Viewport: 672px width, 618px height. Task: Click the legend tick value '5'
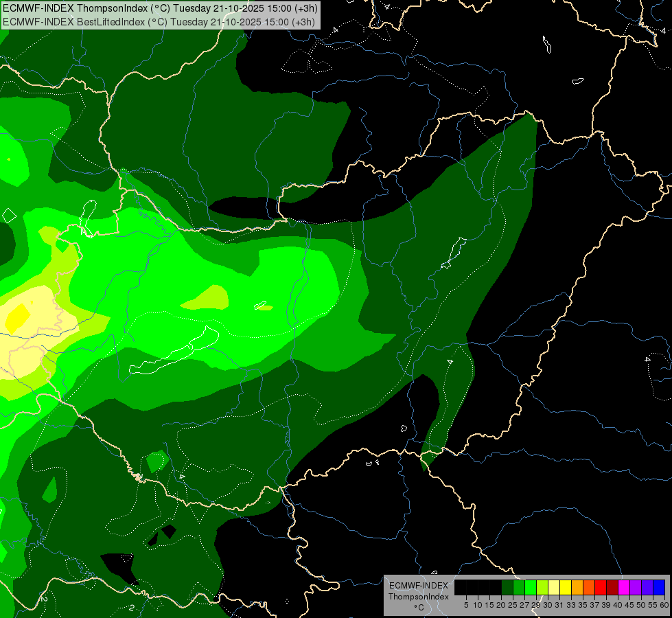466,605
